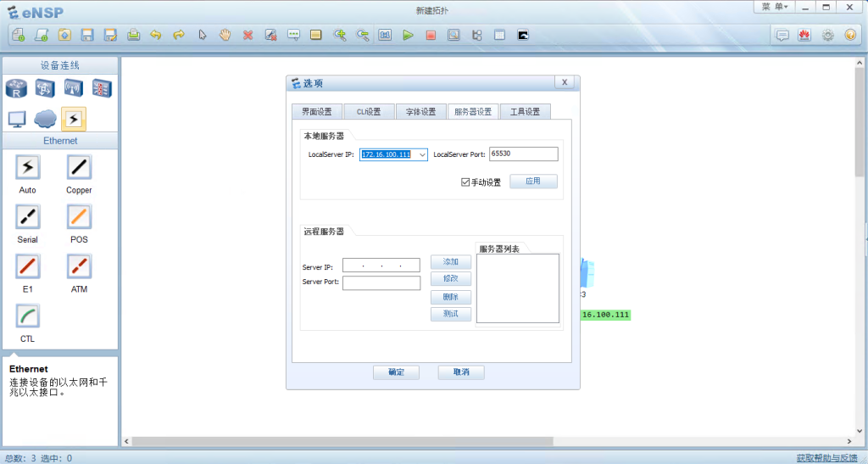Select the E1 cable icon

[x=27, y=266]
